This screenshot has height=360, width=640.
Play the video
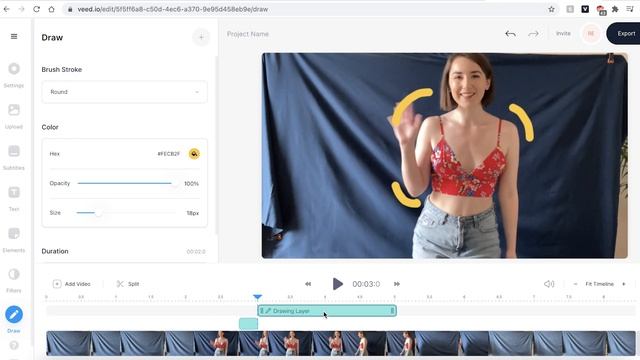(x=338, y=284)
